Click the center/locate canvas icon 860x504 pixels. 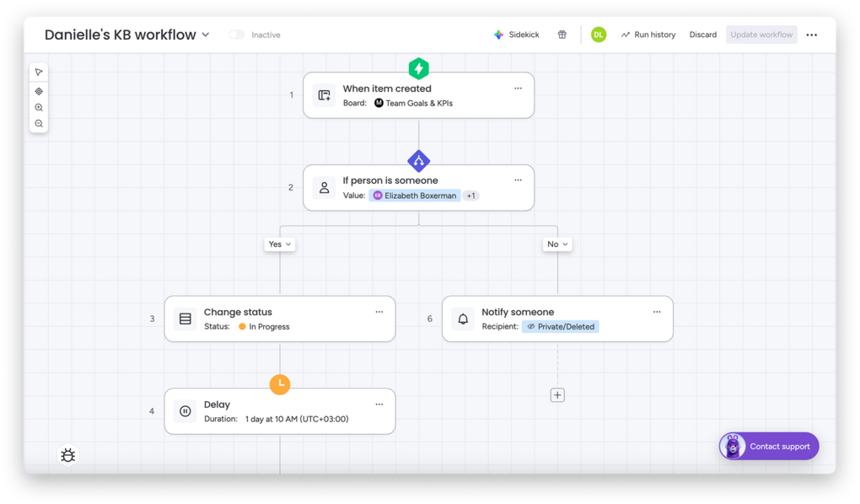coord(39,91)
